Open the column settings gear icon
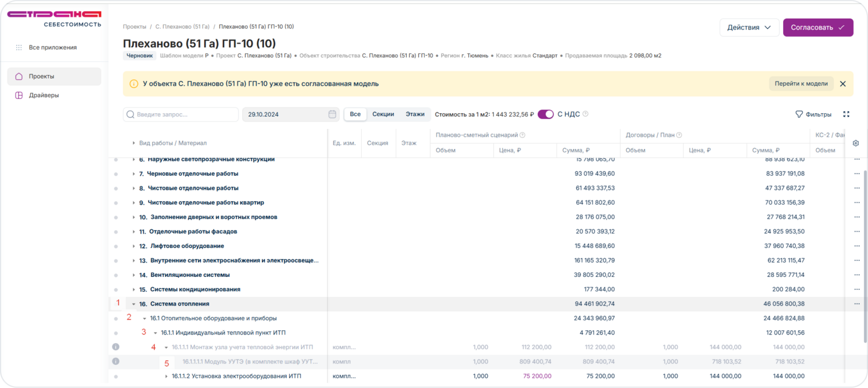 pos(856,143)
